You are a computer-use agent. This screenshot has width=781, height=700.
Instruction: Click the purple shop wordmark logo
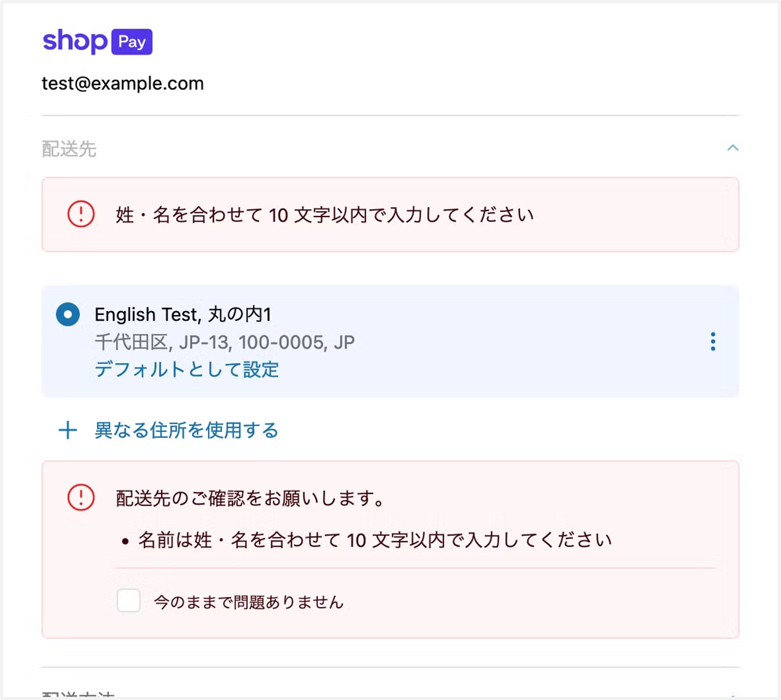[x=75, y=41]
